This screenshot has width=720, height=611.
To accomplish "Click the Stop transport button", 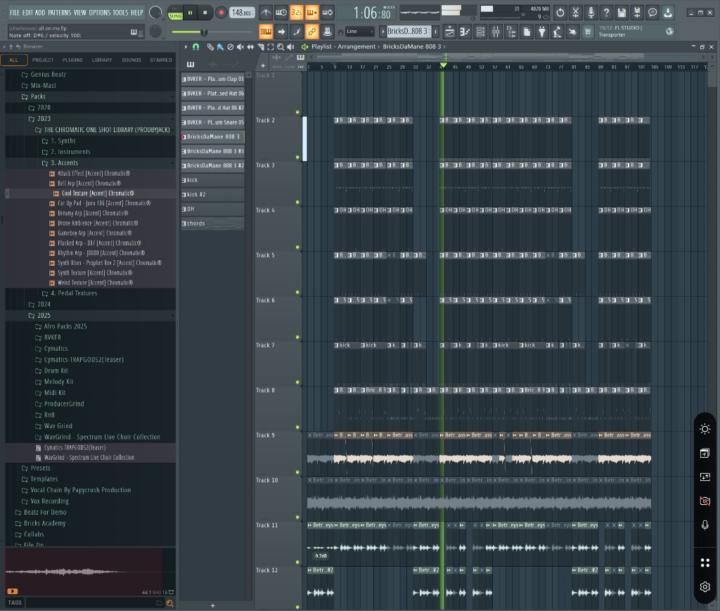I will click(x=204, y=13).
